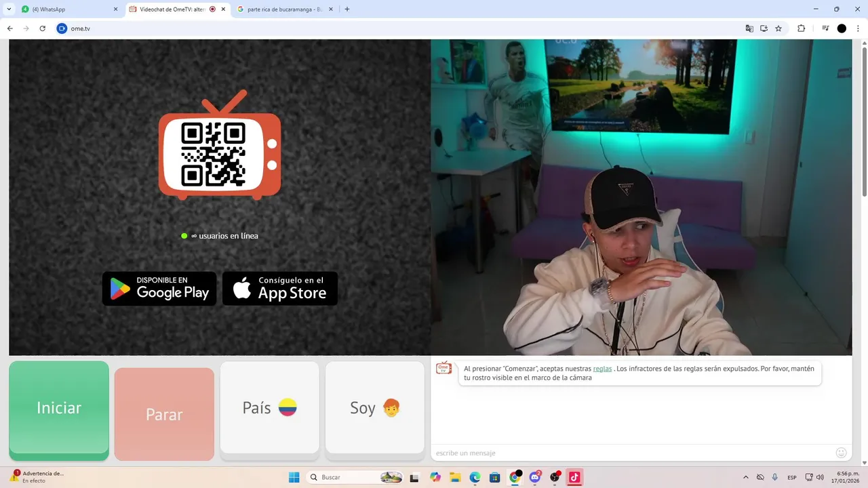The height and width of the screenshot is (488, 868).
Task: Open the Advertencia weather alert widget
Action: tap(37, 477)
